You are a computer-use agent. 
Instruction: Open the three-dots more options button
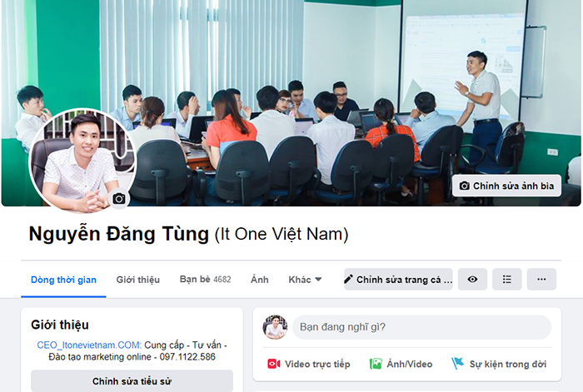click(541, 279)
